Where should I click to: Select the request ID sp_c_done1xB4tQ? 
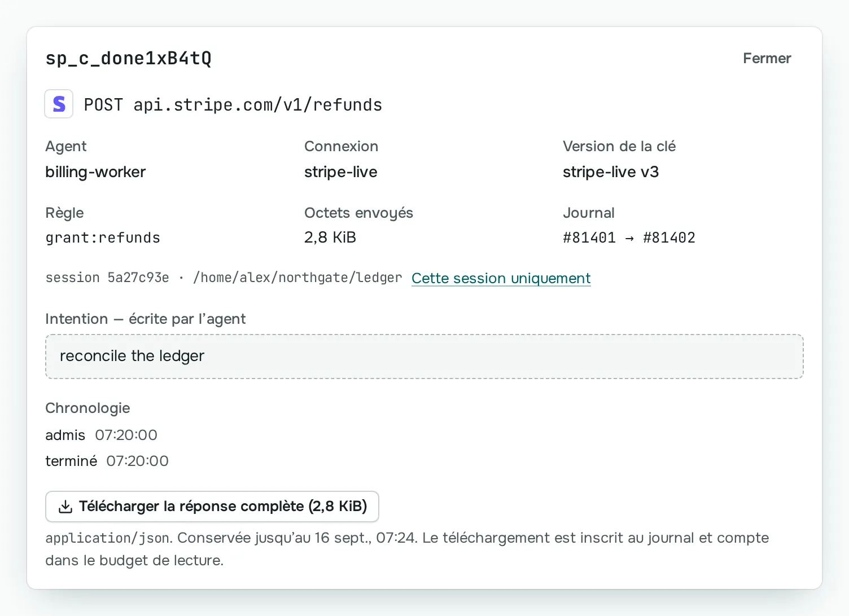[x=128, y=58]
